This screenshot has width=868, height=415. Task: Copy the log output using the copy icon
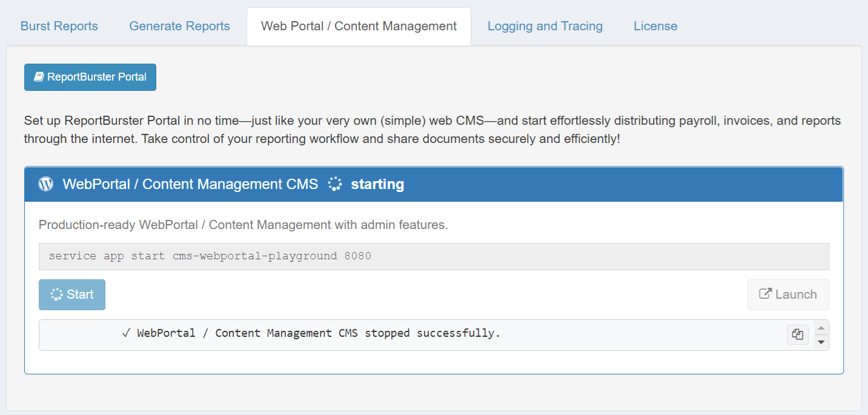pyautogui.click(x=798, y=334)
